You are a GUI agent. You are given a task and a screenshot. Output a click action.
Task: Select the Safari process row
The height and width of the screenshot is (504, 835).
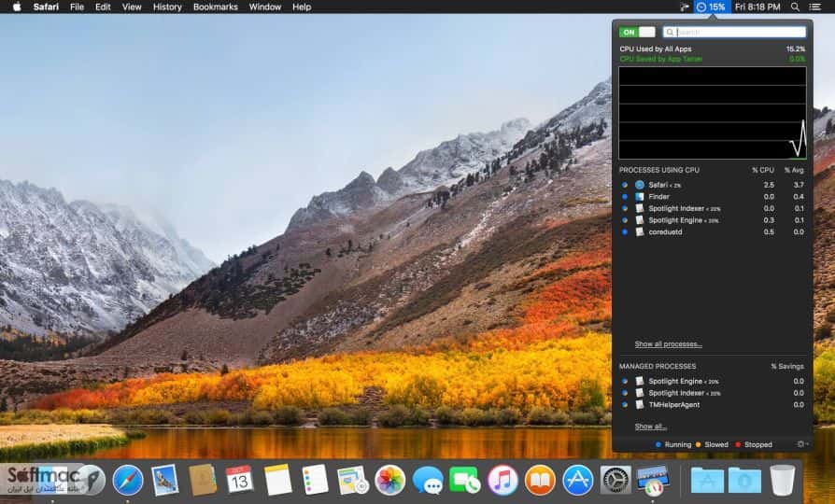pyautogui.click(x=713, y=185)
